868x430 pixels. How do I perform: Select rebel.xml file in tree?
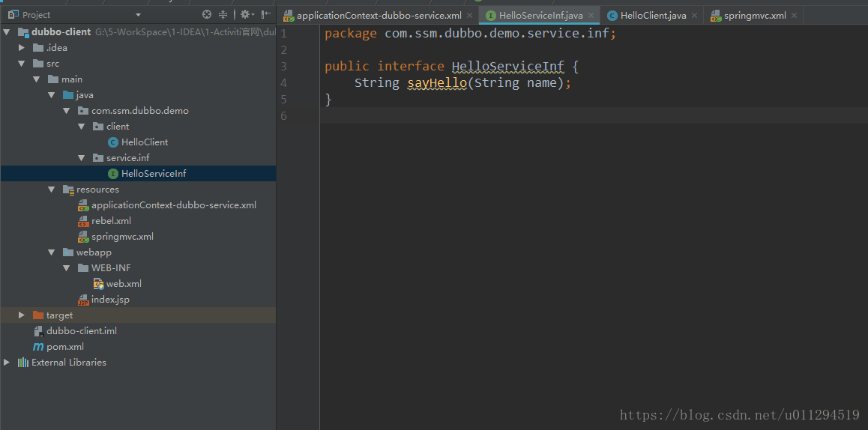pyautogui.click(x=111, y=221)
